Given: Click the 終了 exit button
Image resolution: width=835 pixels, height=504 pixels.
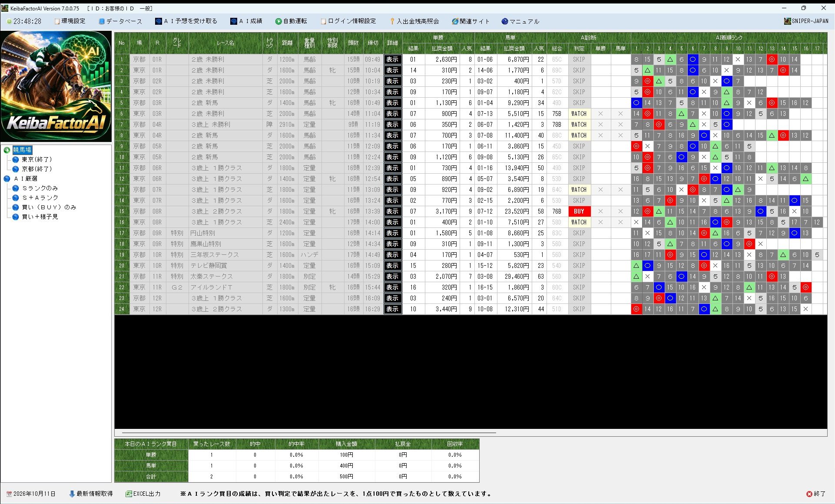Looking at the screenshot, I should (x=815, y=494).
